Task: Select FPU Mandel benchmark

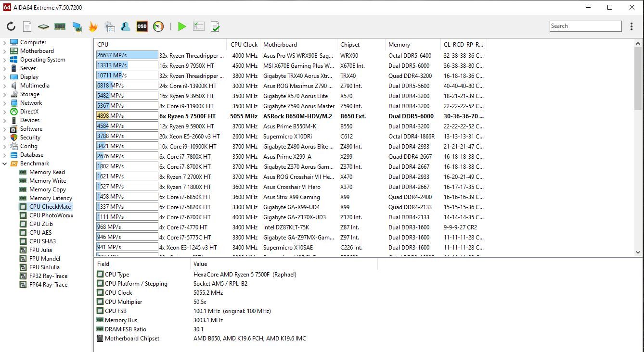Action: tap(44, 259)
